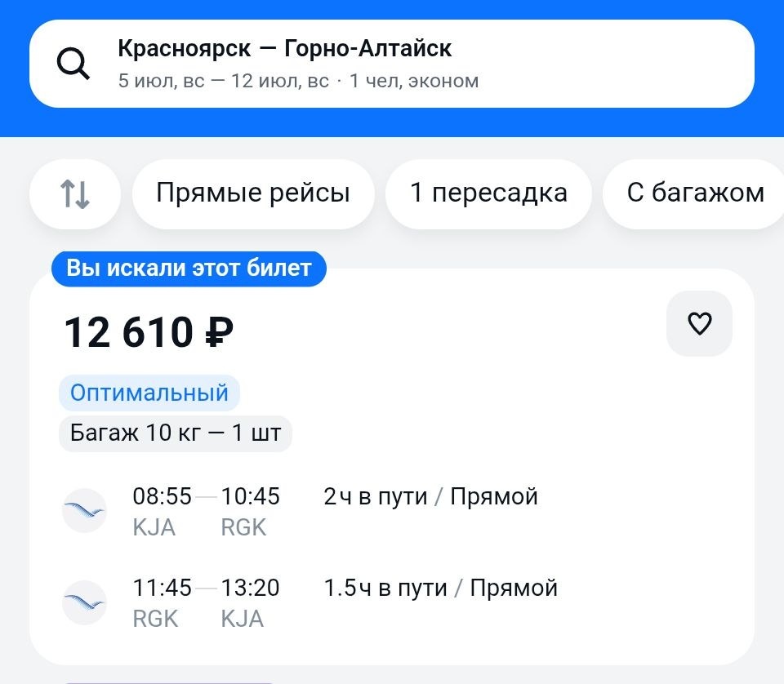Edit dates 5 июл — 12 июл
Image resolution: width=784 pixels, height=684 pixels.
click(x=224, y=81)
